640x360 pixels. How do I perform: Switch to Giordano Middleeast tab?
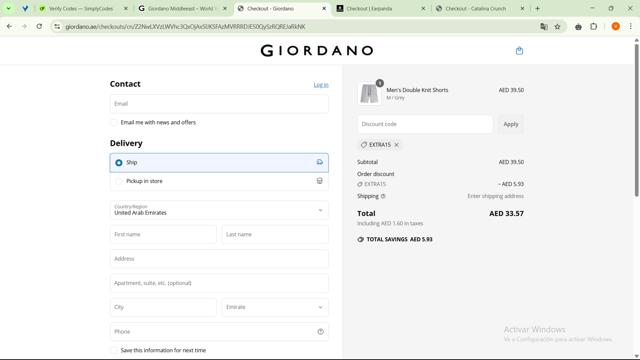(x=183, y=9)
